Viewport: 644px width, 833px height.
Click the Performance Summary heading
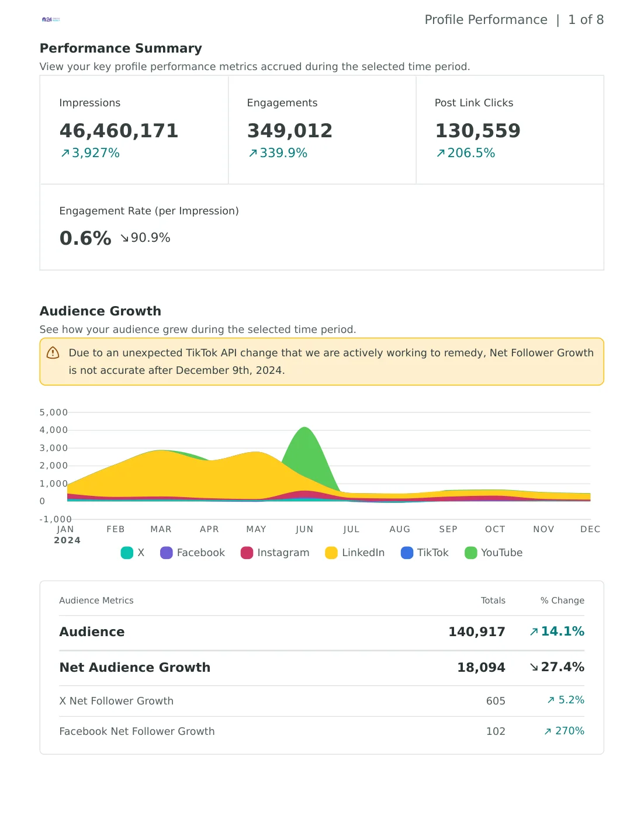121,48
